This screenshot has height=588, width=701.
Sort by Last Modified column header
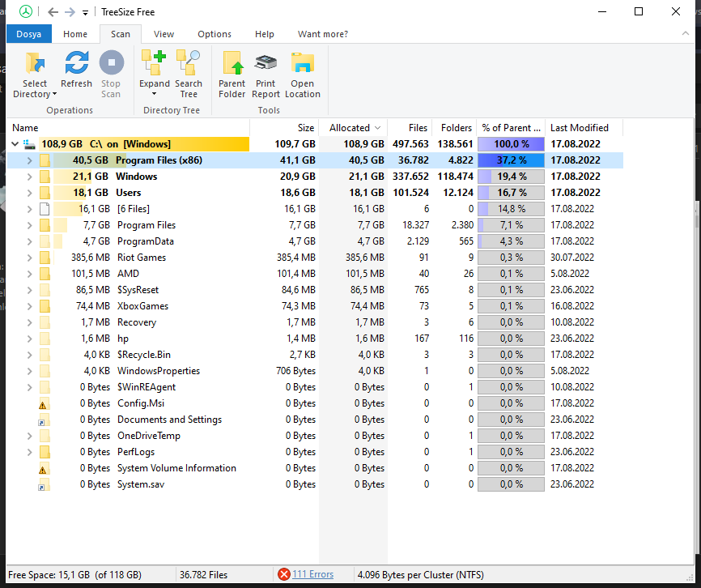[x=584, y=128]
